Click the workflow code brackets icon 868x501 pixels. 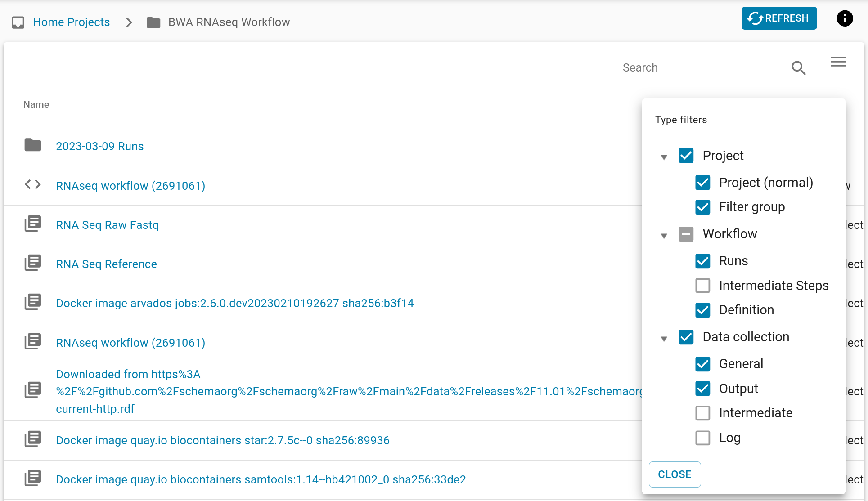click(x=32, y=184)
